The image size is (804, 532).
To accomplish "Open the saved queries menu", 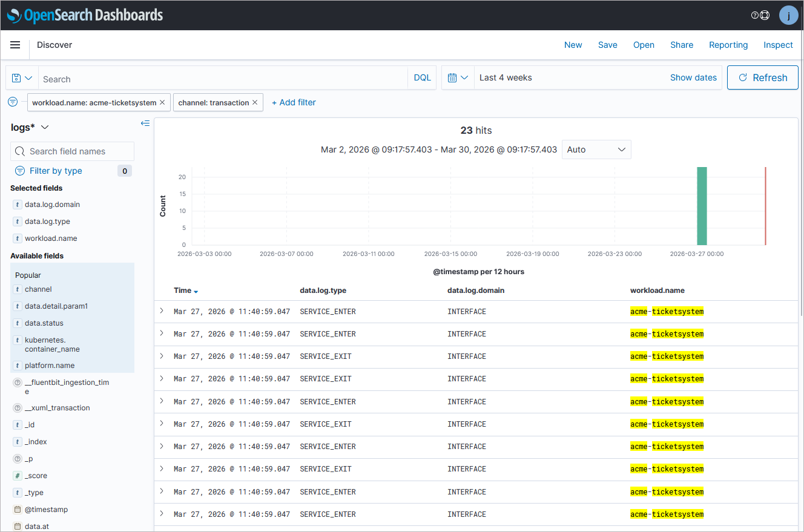I will [22, 78].
